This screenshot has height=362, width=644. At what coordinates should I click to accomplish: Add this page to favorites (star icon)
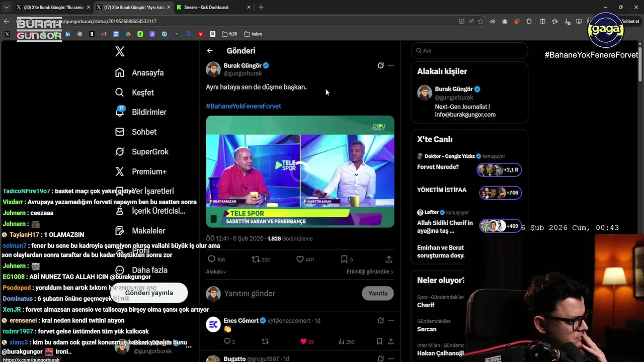tap(481, 21)
